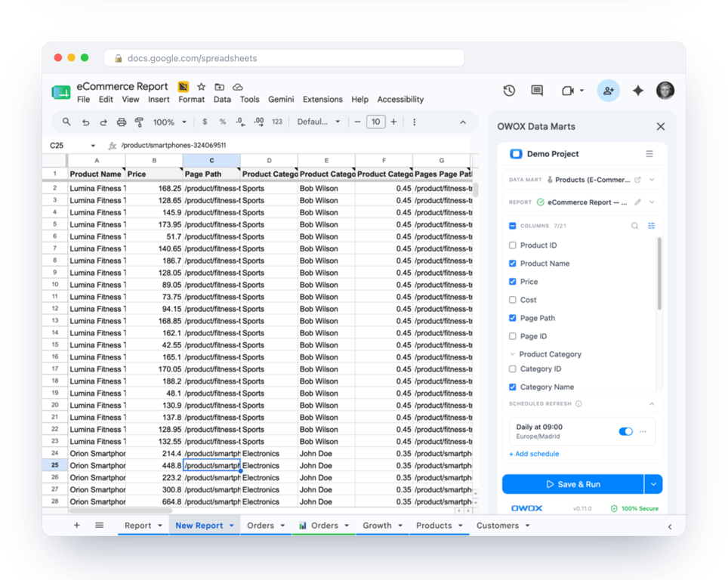
Task: Decrease font size with minus button
Action: [357, 122]
